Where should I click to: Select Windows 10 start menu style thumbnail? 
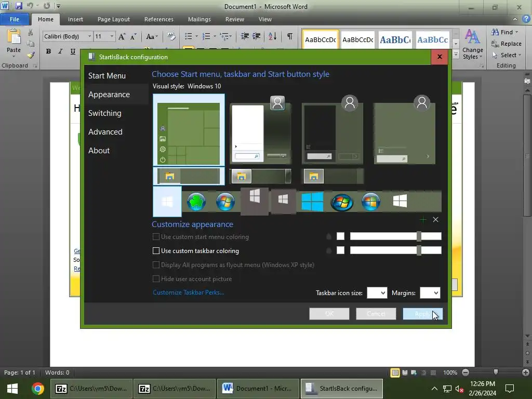(189, 130)
